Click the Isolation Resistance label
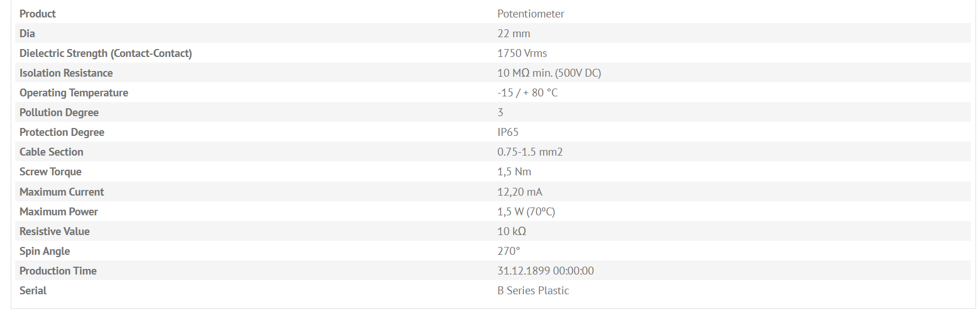The image size is (980, 314). pyautogui.click(x=66, y=73)
